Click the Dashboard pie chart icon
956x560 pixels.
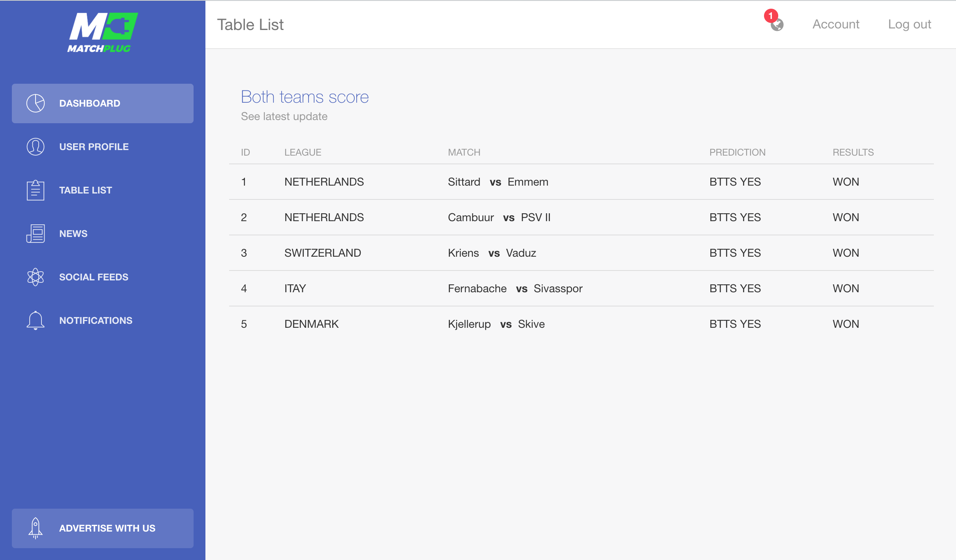[x=36, y=103]
